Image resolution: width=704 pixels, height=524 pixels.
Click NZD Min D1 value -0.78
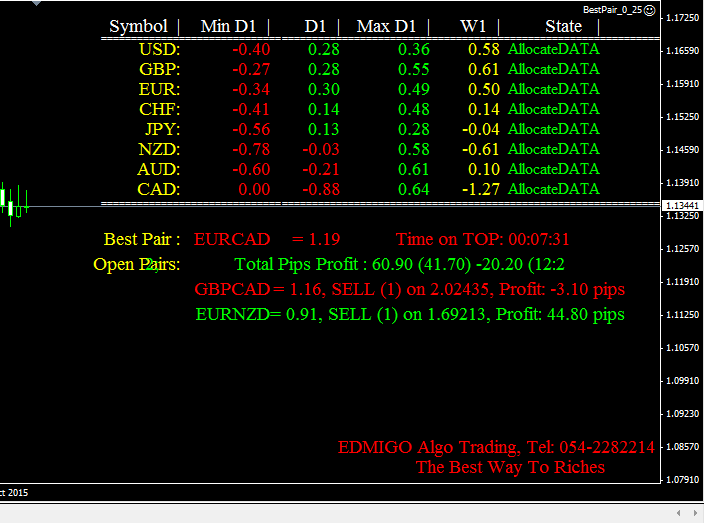tap(251, 150)
